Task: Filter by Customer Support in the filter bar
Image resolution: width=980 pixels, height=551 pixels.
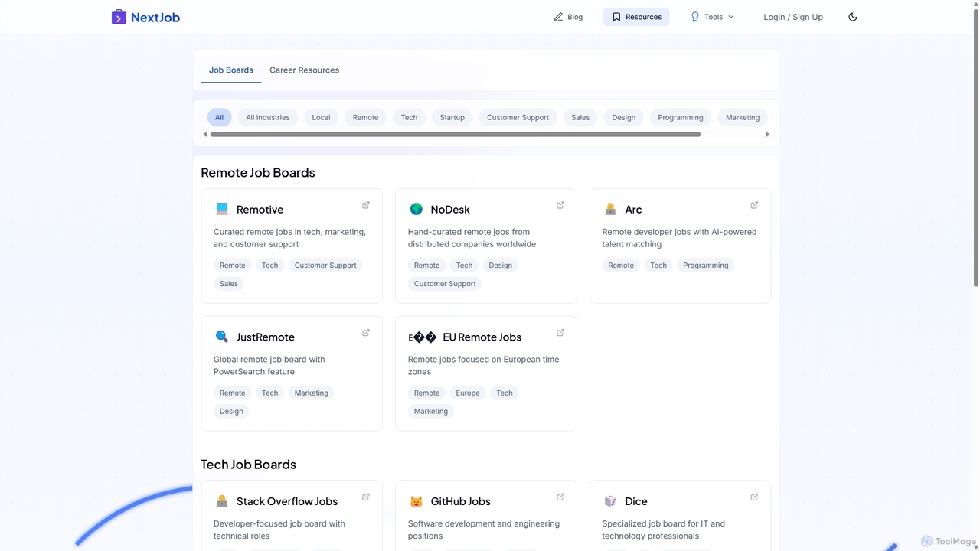Action: coord(518,117)
